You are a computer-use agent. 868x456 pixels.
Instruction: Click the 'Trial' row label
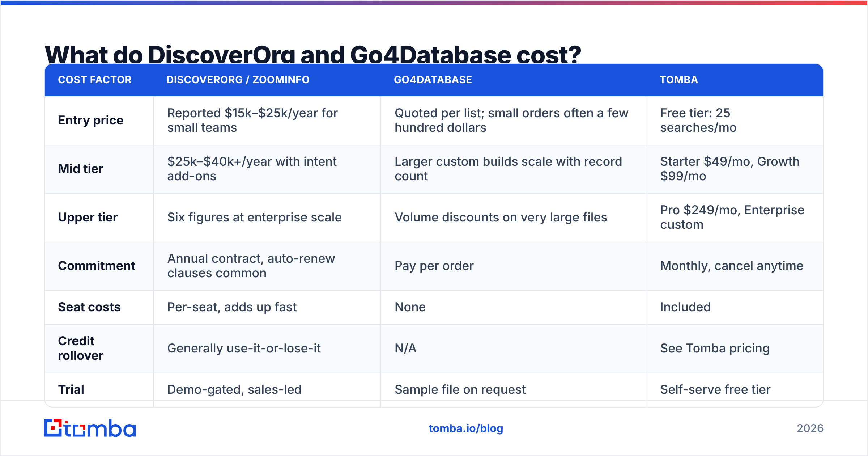(x=71, y=389)
